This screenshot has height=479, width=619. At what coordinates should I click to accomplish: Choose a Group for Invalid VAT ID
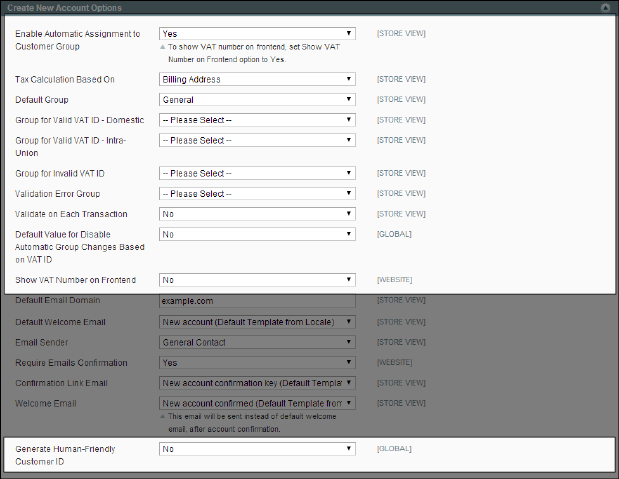(x=257, y=173)
